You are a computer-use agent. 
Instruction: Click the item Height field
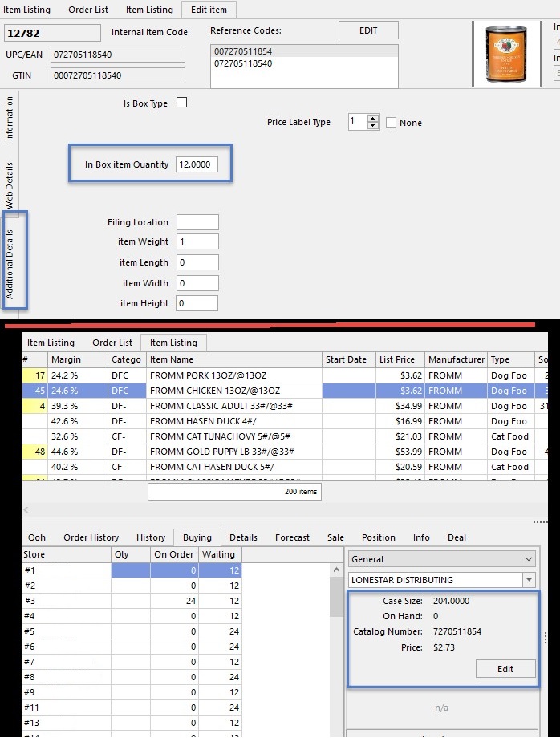197,303
